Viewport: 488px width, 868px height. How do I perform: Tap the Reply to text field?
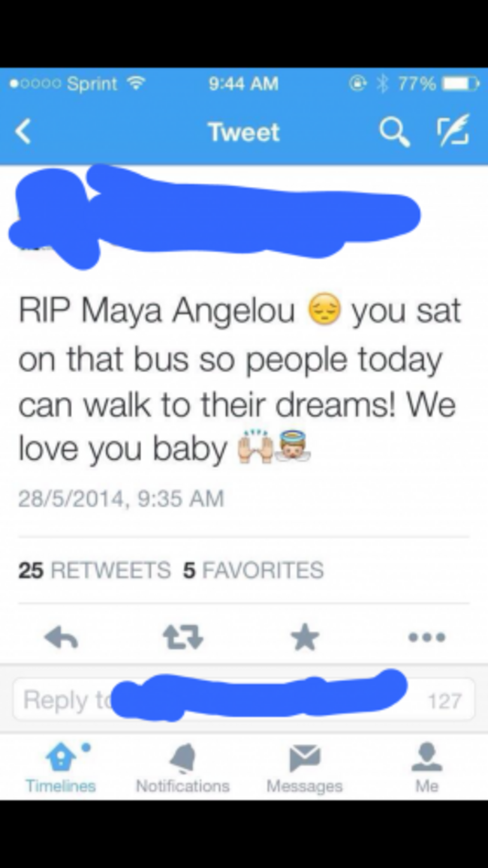point(244,700)
